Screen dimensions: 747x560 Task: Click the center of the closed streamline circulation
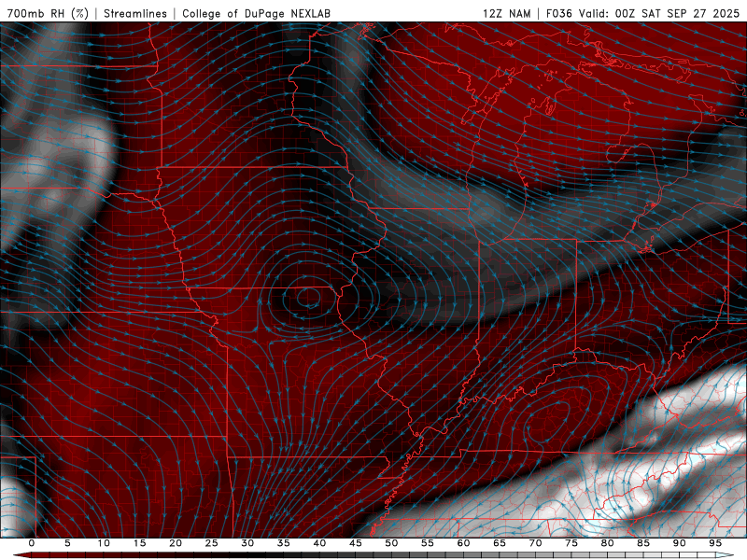coord(309,298)
